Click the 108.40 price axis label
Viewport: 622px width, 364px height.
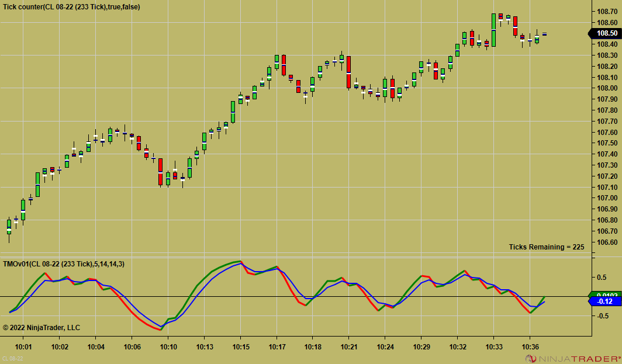click(607, 44)
